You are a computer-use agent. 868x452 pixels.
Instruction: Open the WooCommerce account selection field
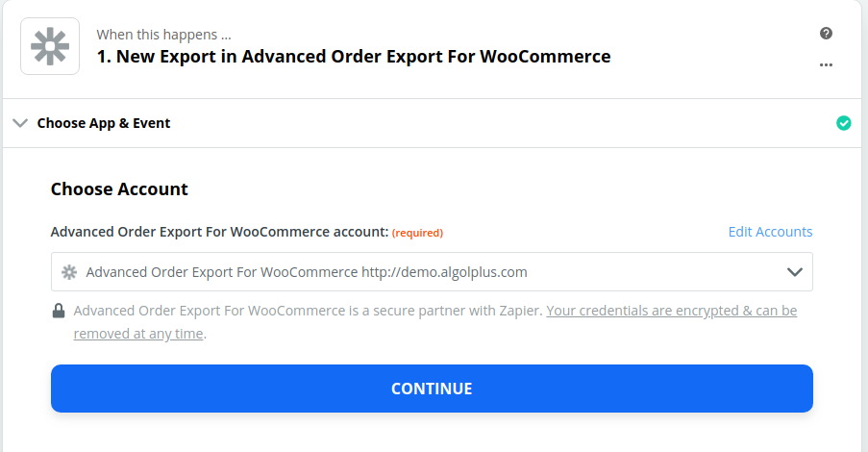432,272
